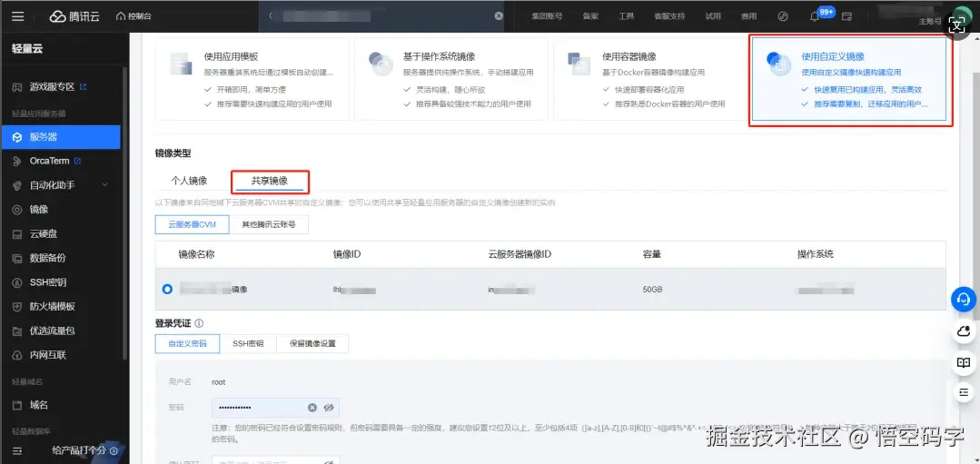Viewport: 980px width, 464px height.
Task: Click the 轻量云 sidebar title
Action: (x=27, y=49)
